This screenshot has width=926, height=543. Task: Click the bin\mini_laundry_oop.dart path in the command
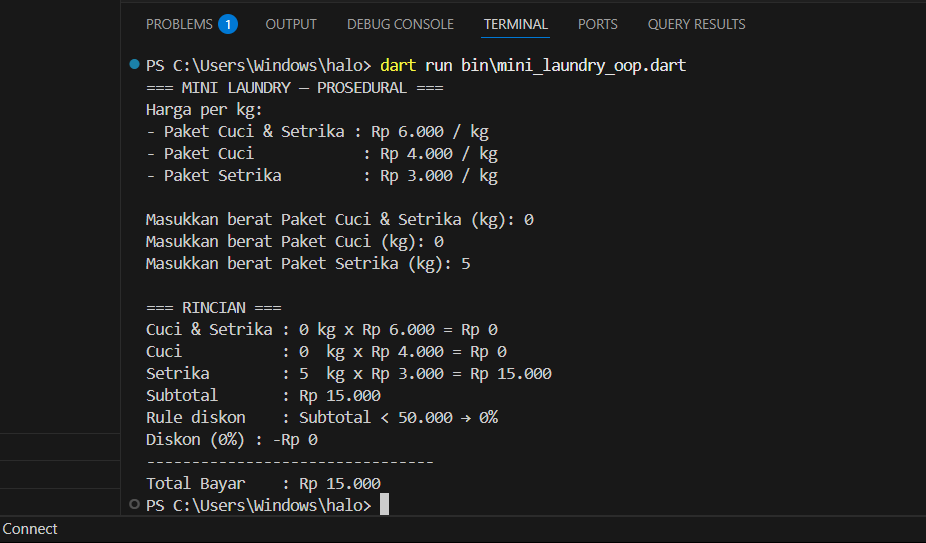tap(559, 65)
